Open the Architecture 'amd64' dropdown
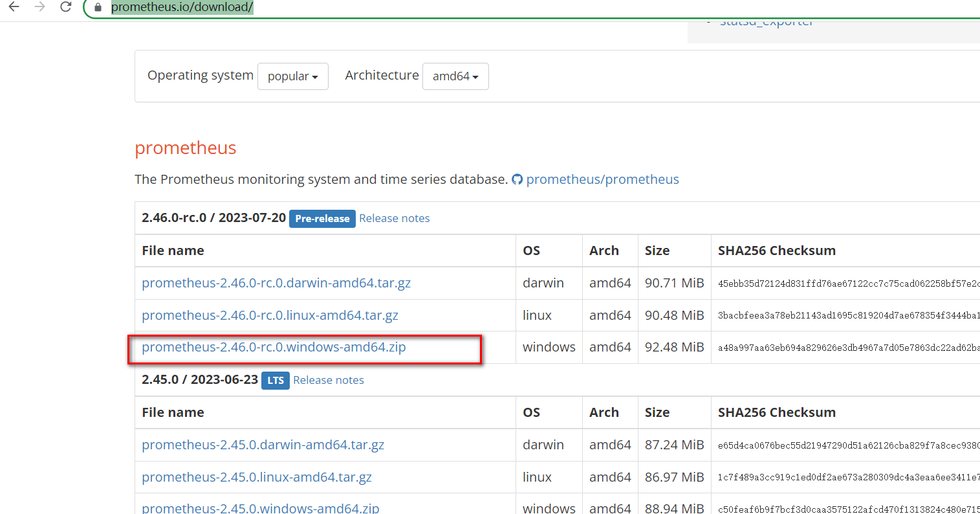The width and height of the screenshot is (980, 514). tap(455, 76)
